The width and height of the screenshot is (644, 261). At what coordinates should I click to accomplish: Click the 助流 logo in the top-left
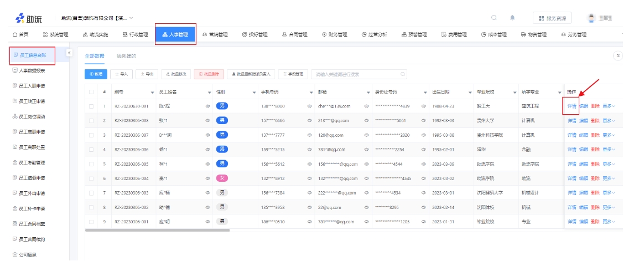[28, 18]
